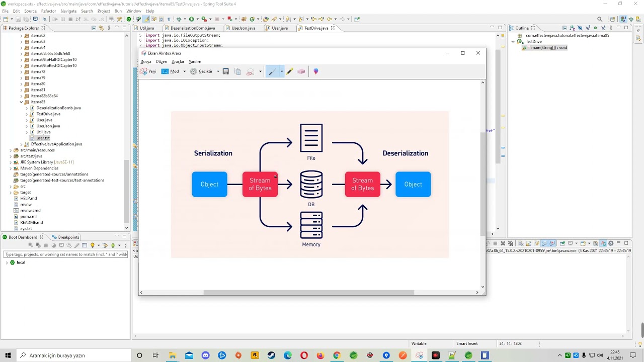
Task: Run the program with green play button
Action: 191,19
